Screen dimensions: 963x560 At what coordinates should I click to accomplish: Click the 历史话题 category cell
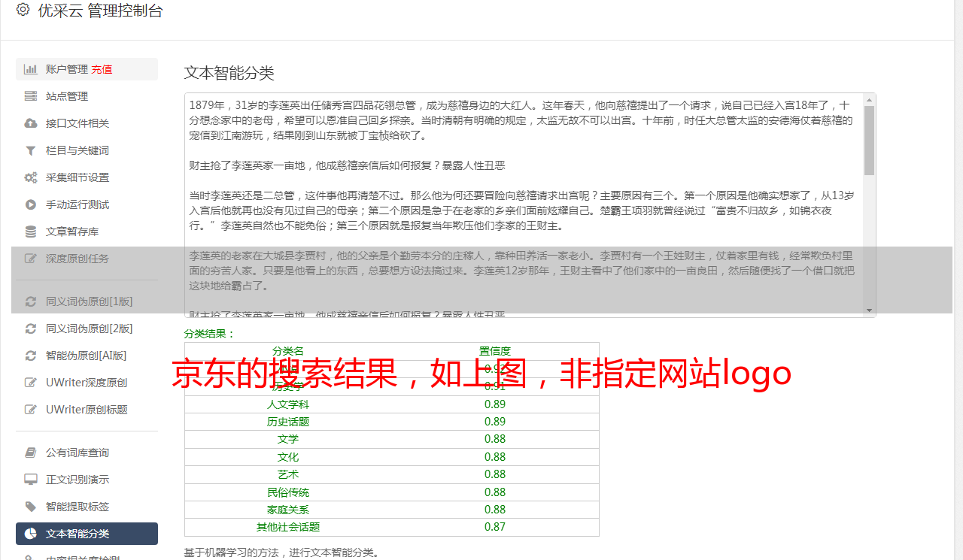[288, 422]
